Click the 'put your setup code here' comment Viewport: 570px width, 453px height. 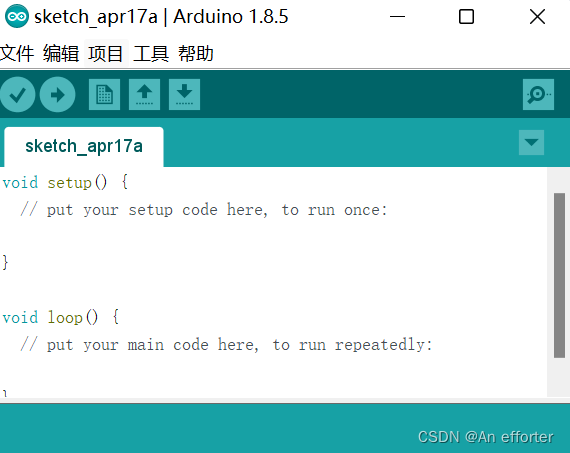[204, 210]
